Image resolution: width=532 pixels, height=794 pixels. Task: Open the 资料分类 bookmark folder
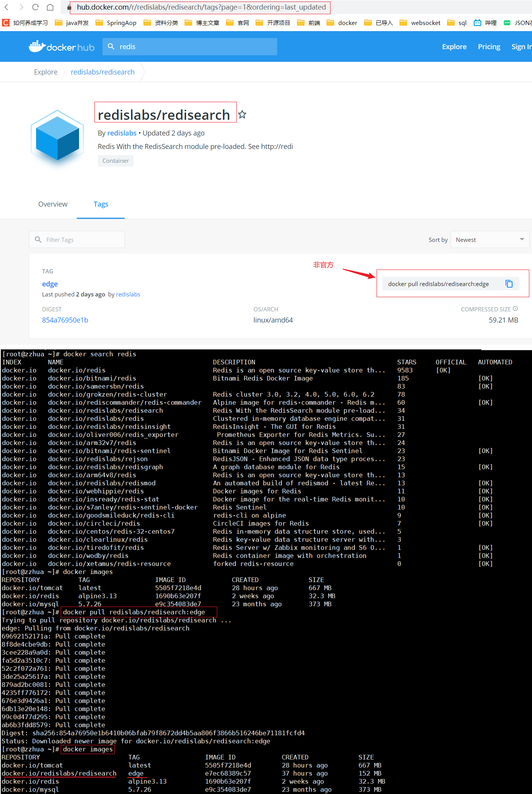(x=161, y=23)
